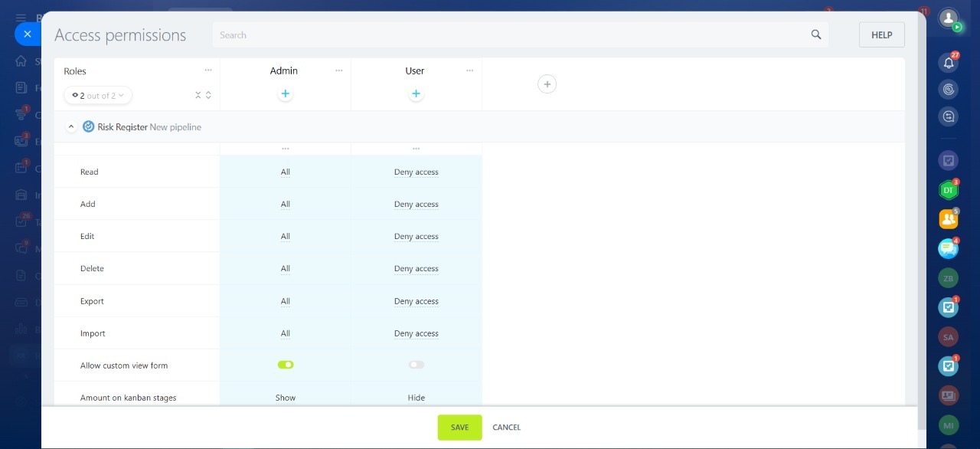This screenshot has width=980, height=449.
Task: Add members to the User role
Action: 416,93
